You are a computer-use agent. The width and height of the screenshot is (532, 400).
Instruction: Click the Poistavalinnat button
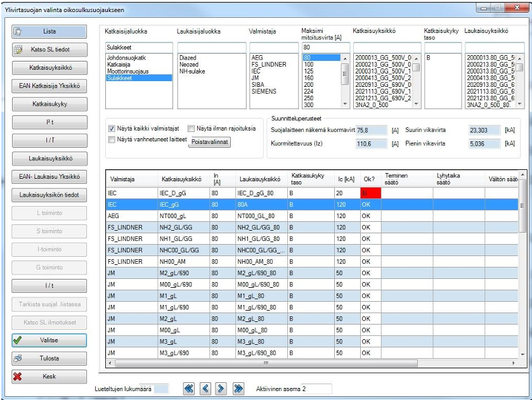(211, 142)
